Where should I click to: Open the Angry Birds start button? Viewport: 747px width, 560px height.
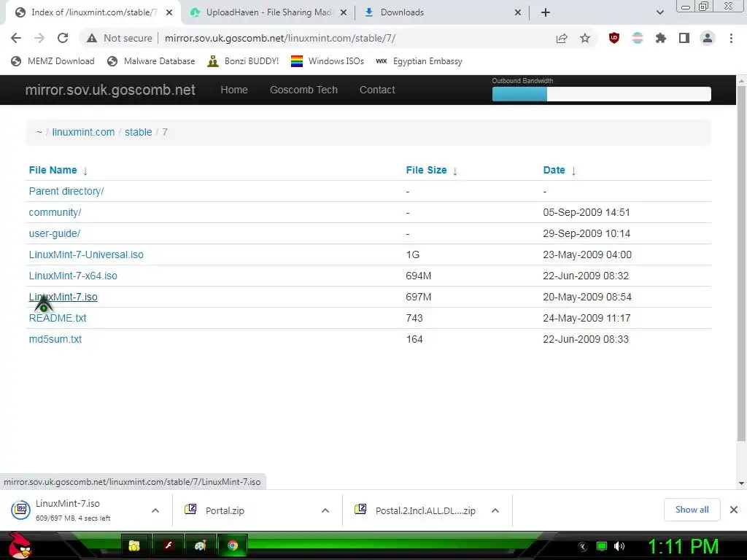20,545
